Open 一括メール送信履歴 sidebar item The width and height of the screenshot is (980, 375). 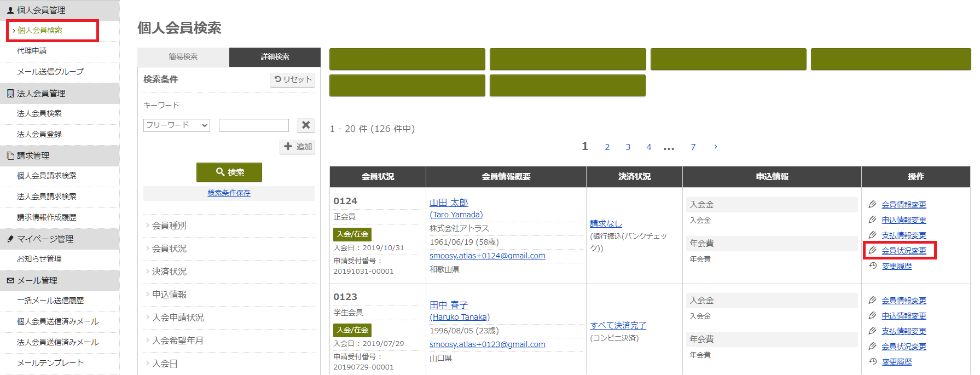(50, 301)
